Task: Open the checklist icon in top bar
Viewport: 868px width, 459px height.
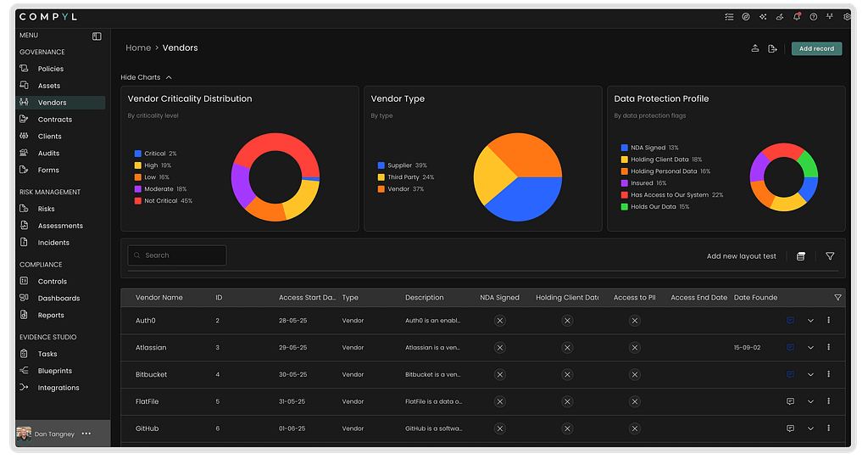Action: tap(729, 16)
